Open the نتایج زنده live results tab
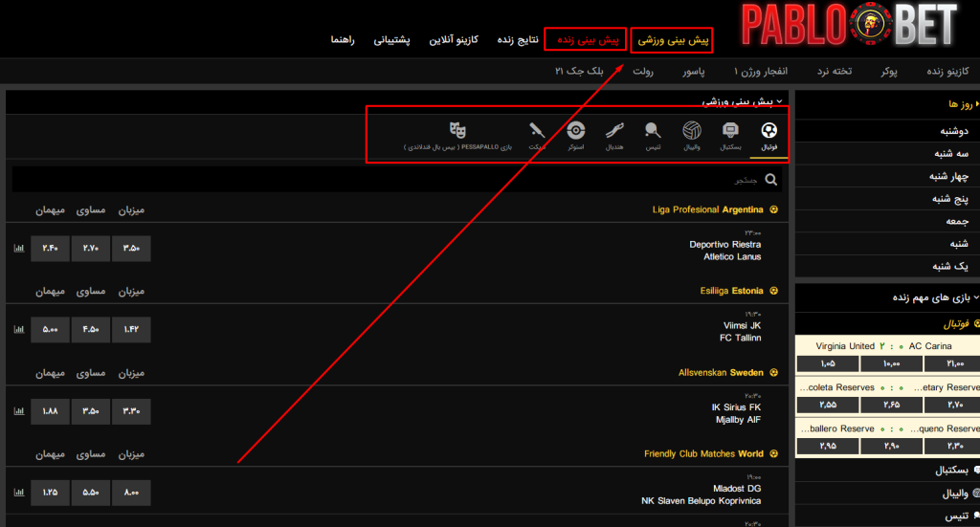Image resolution: width=980 pixels, height=527 pixels. point(518,40)
